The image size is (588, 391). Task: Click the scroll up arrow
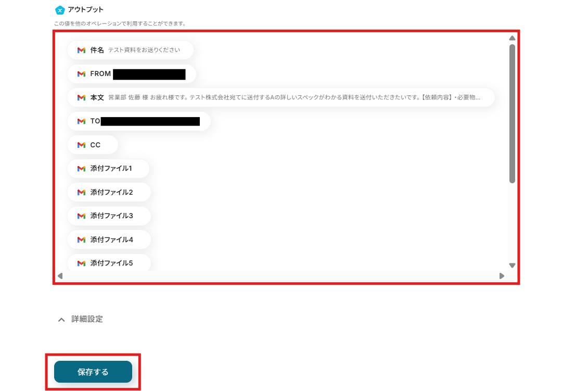(x=512, y=38)
